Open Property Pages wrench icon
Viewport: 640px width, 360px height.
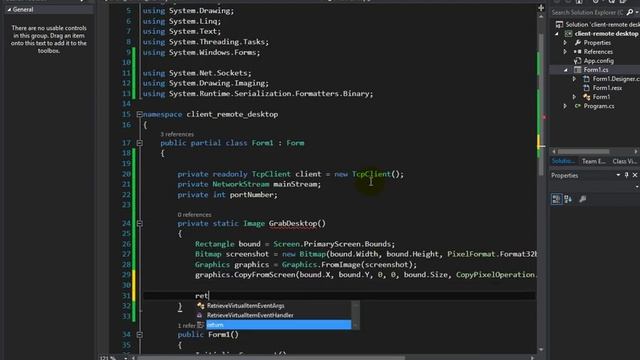point(583,199)
